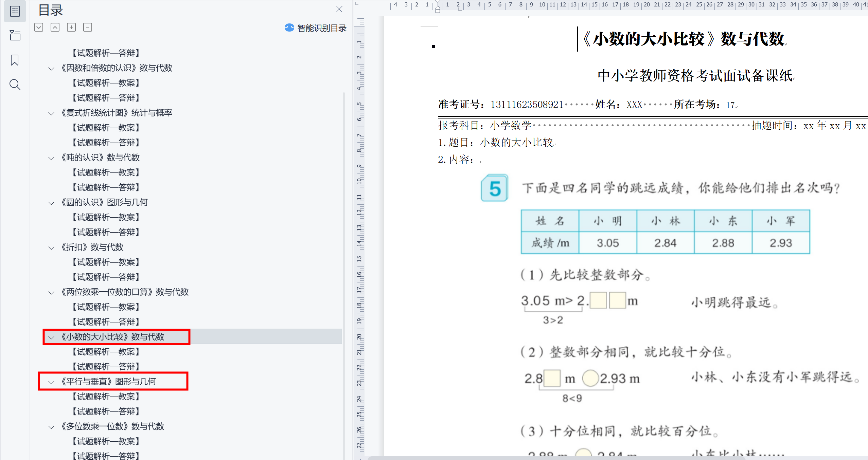Click the minus demote-level outline button
This screenshot has height=460, width=868.
88,27
